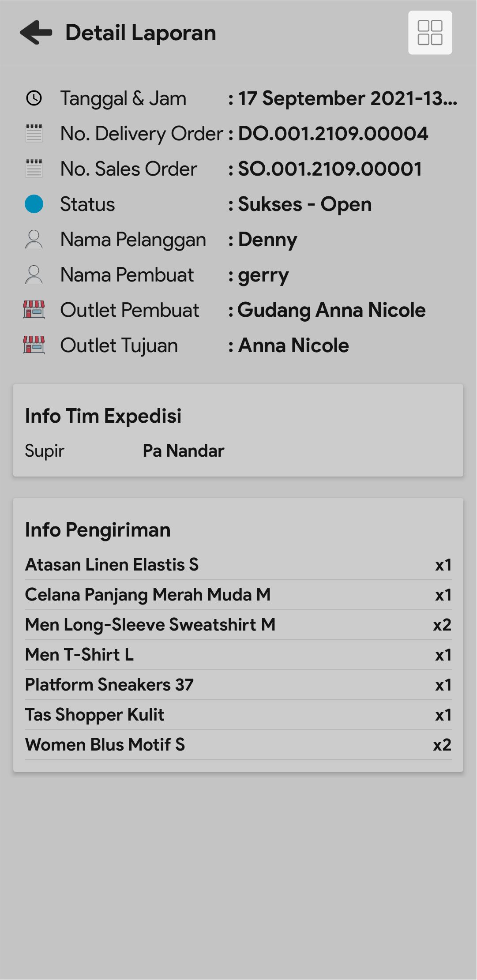
Task: Select sales order number SO.001.2109.00001
Action: 330,169
